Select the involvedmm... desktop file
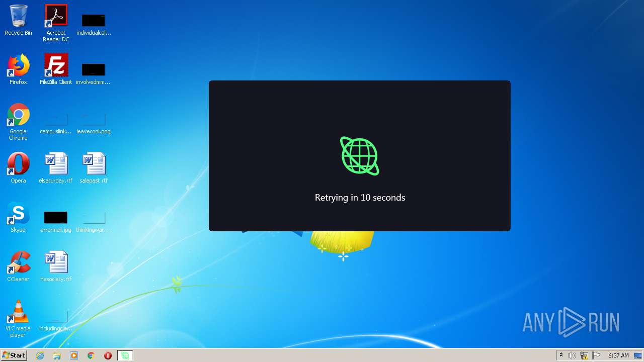This screenshot has height=362, width=644. tap(94, 73)
